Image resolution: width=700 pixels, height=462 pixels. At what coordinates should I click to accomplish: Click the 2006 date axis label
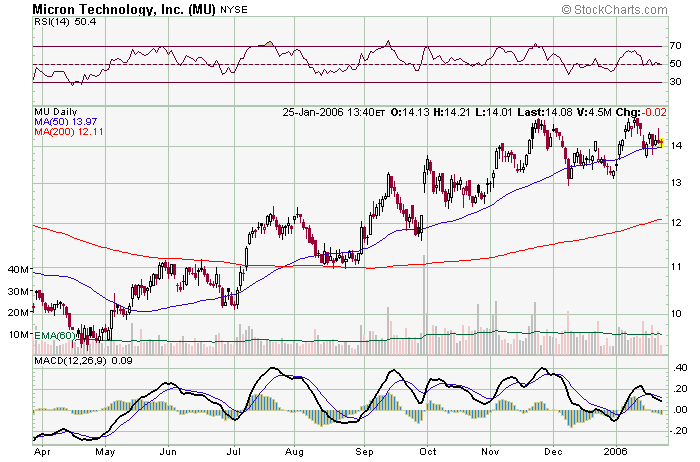pyautogui.click(x=616, y=452)
